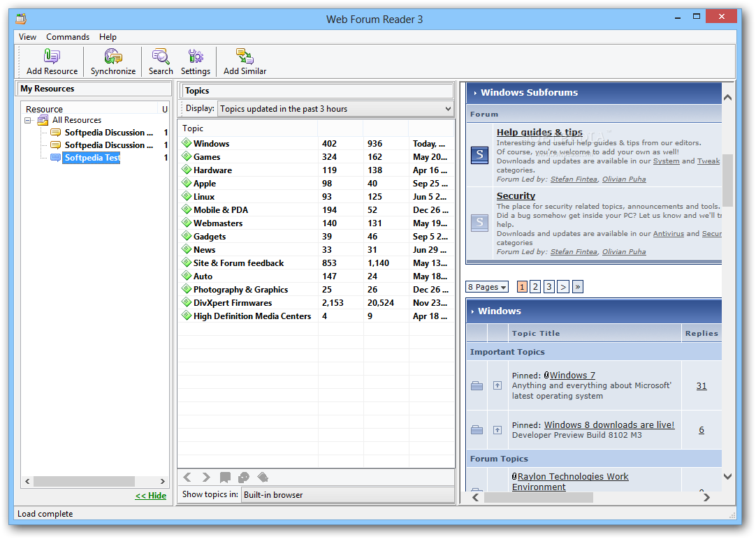This screenshot has height=539, width=756.
Task: Open the 31 replies link for Windows 7
Action: coord(702,386)
